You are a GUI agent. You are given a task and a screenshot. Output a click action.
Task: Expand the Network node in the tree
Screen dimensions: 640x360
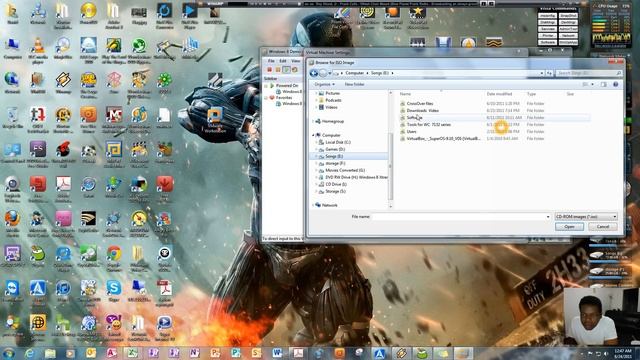pos(313,205)
